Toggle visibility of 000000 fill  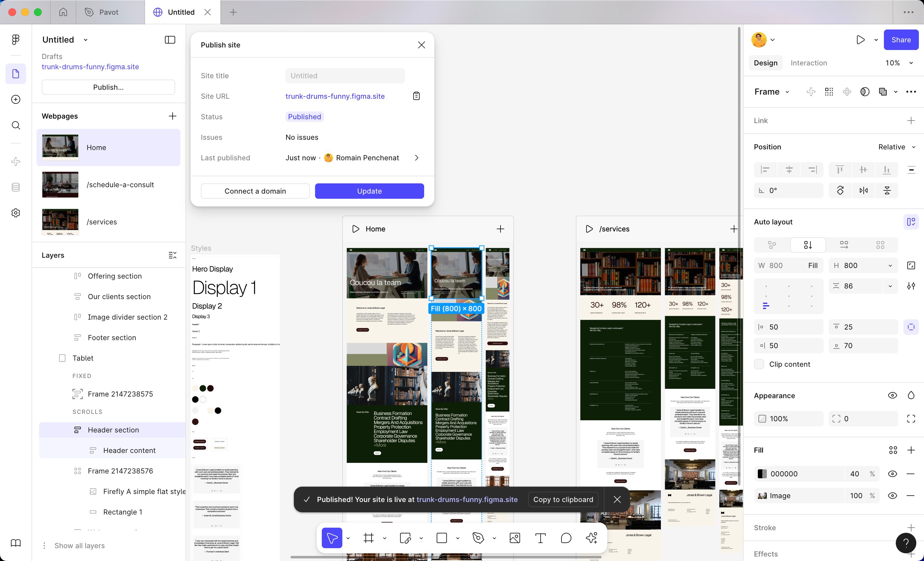pos(893,474)
